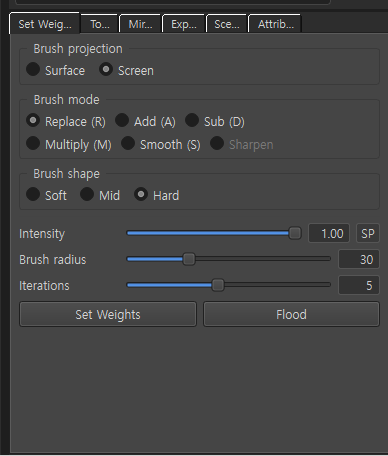Screen dimensions: 388x456
Task: Click the Intensity slider handle
Action: [x=295, y=233]
